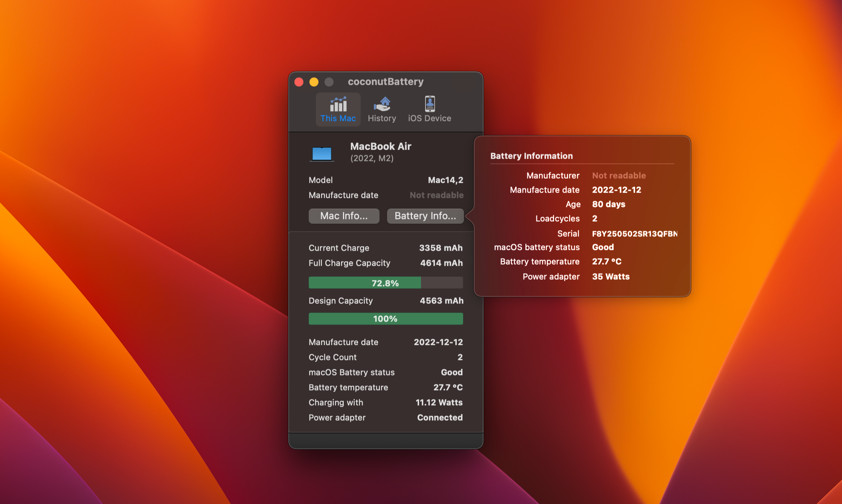Click the Battery Information popover heading
842x504 pixels.
pos(531,156)
